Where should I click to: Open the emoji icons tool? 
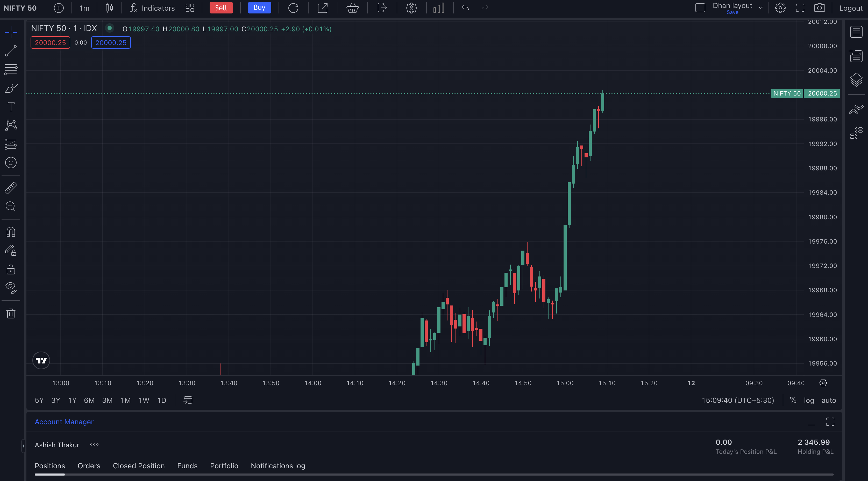coord(11,163)
